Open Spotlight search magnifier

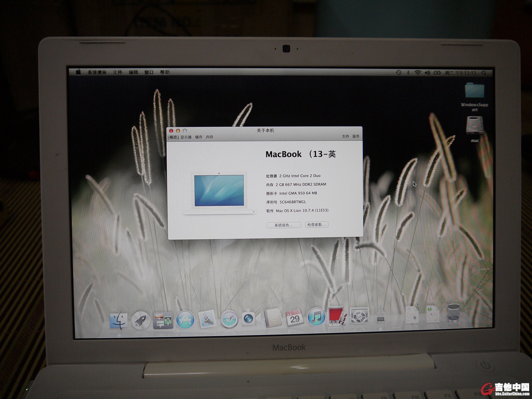484,73
